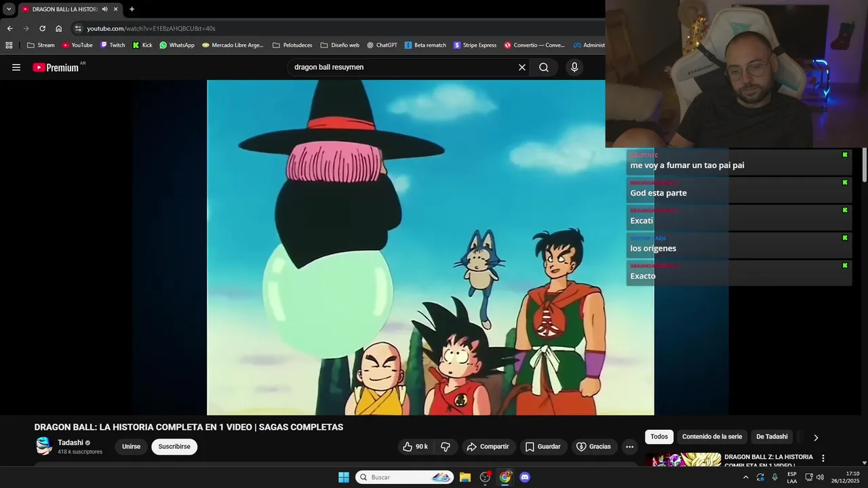This screenshot has width=868, height=488.
Task: Open the Chrome apps grid shortcut
Action: point(9,45)
